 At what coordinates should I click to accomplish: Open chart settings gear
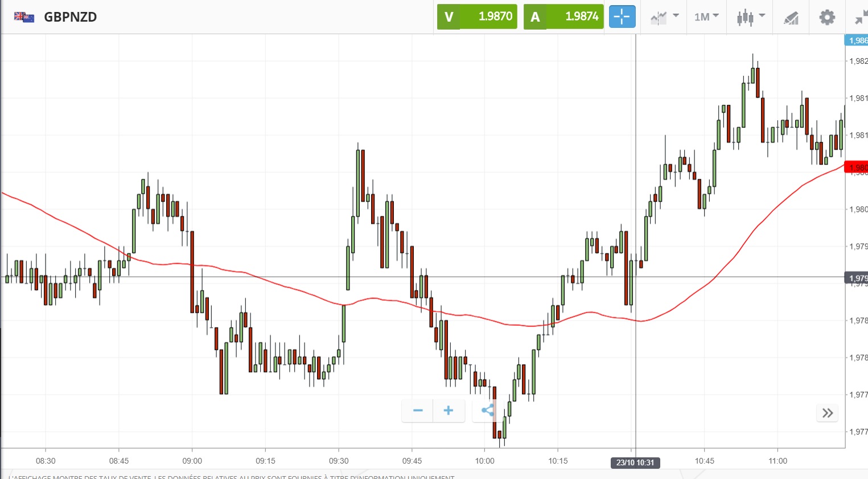point(826,17)
